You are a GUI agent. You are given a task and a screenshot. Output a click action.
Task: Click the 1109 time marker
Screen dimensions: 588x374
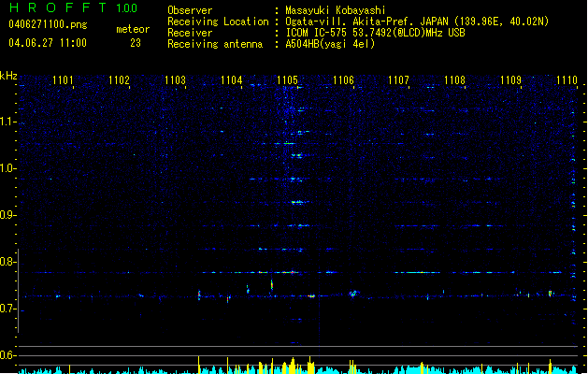[x=510, y=80]
